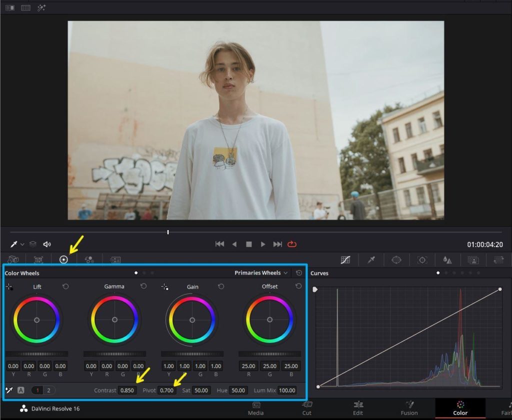Toggle the image wipe split view icon
512x420 pixels.
(10, 8)
